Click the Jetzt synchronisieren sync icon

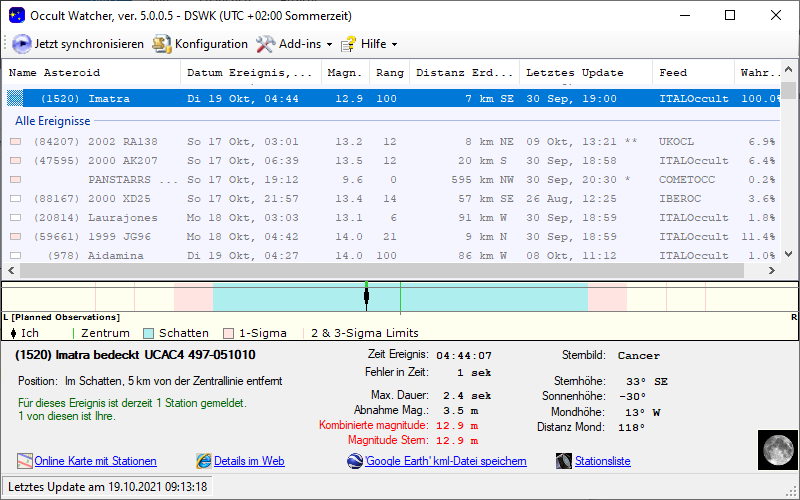[x=22, y=44]
